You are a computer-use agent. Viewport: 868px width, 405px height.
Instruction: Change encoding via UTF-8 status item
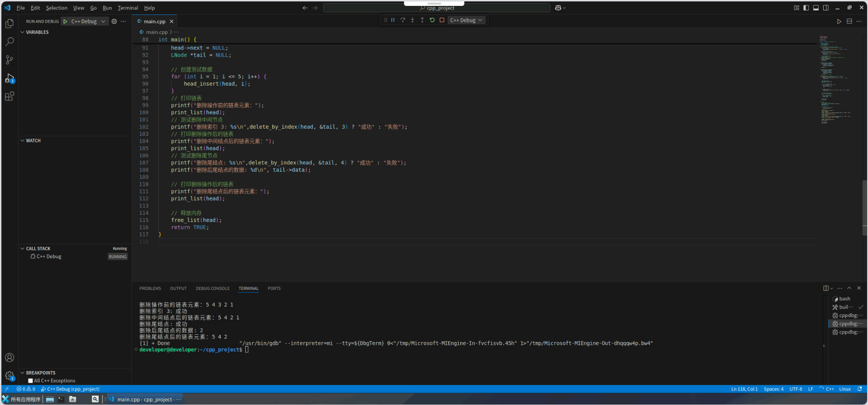795,389
